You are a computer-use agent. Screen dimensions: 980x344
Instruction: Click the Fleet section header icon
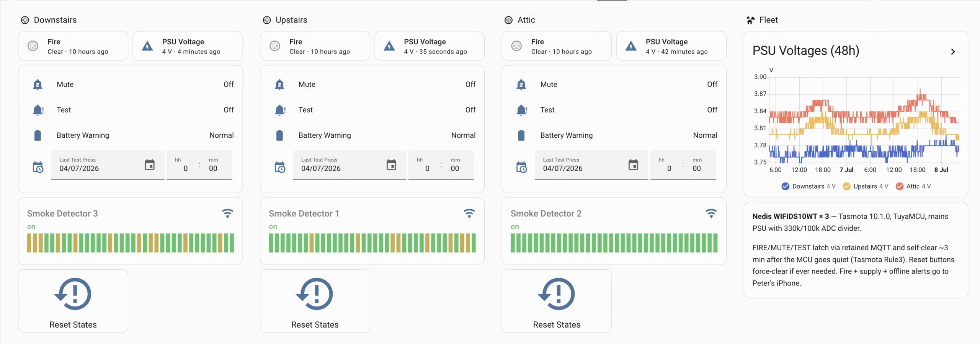click(x=751, y=20)
